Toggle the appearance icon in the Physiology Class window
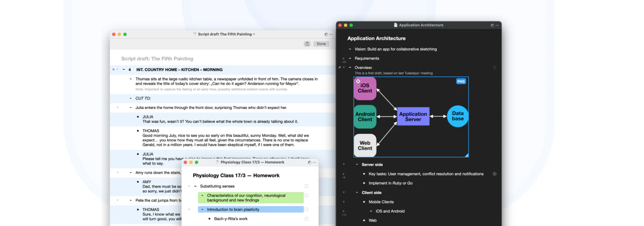The height and width of the screenshot is (226, 644). (x=309, y=163)
